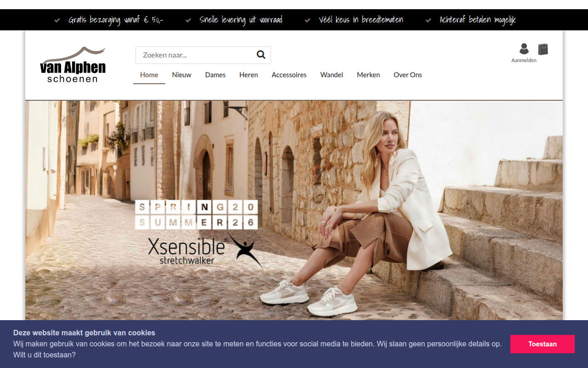Viewport: 588px width, 368px height.
Task: Click checkmark icon beside 'Snelle levering'
Action: point(188,20)
